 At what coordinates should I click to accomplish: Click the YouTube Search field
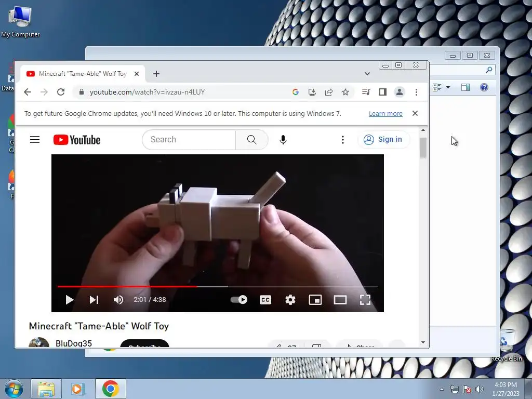coord(189,139)
